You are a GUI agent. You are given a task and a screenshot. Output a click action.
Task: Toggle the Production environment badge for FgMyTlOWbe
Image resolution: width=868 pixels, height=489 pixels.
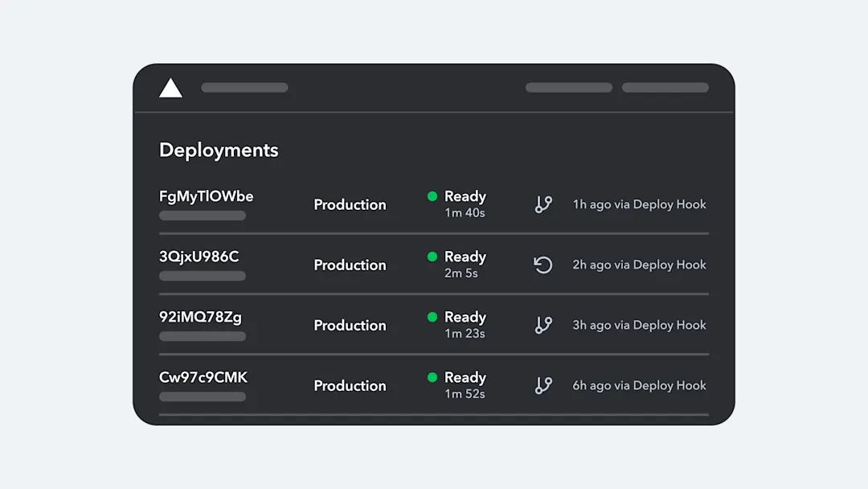[350, 204]
